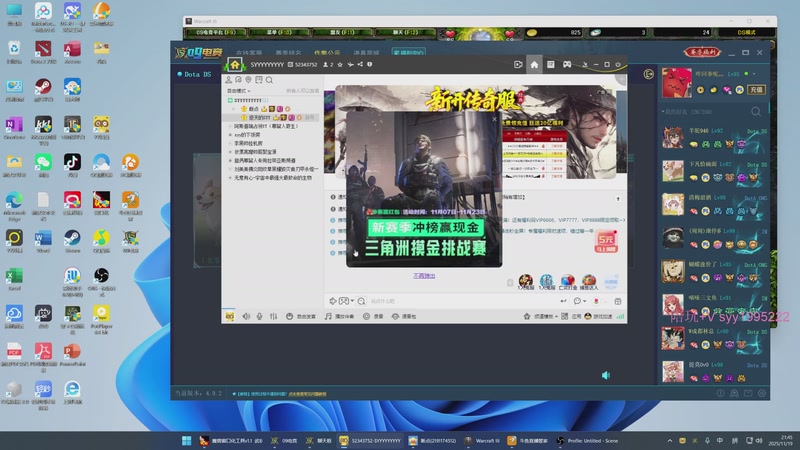Click the share icon in channel header

(360, 65)
